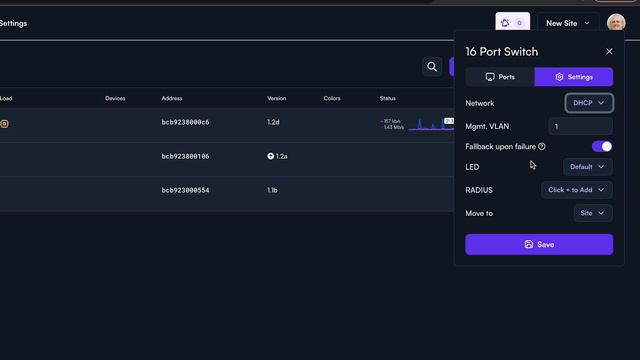
Task: Click the Colors column header
Action: coord(332,98)
